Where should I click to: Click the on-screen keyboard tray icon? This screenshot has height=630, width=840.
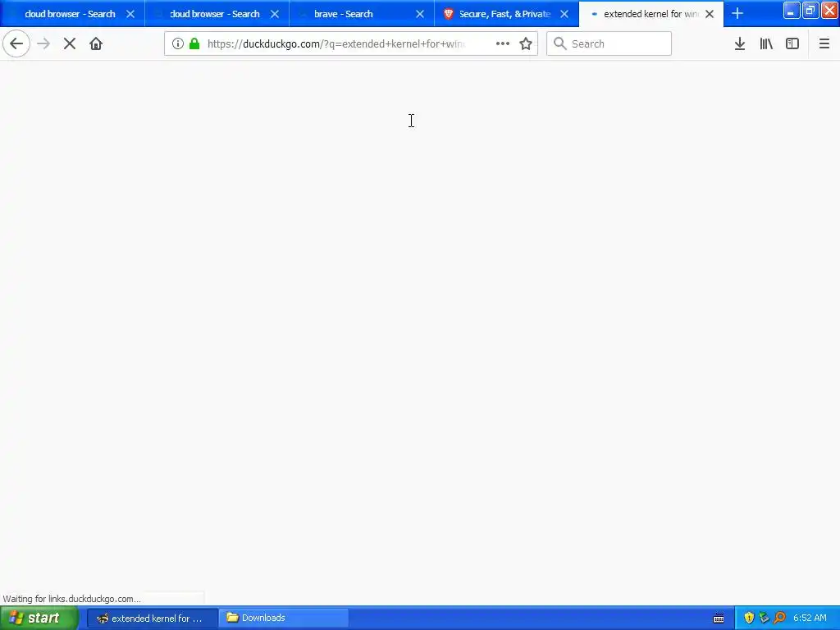[x=719, y=619]
